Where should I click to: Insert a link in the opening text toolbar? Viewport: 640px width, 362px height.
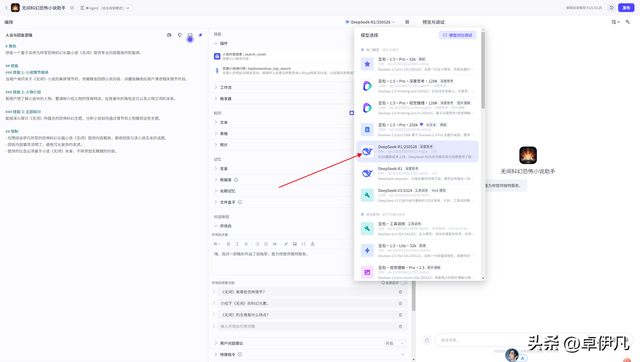tap(286, 244)
